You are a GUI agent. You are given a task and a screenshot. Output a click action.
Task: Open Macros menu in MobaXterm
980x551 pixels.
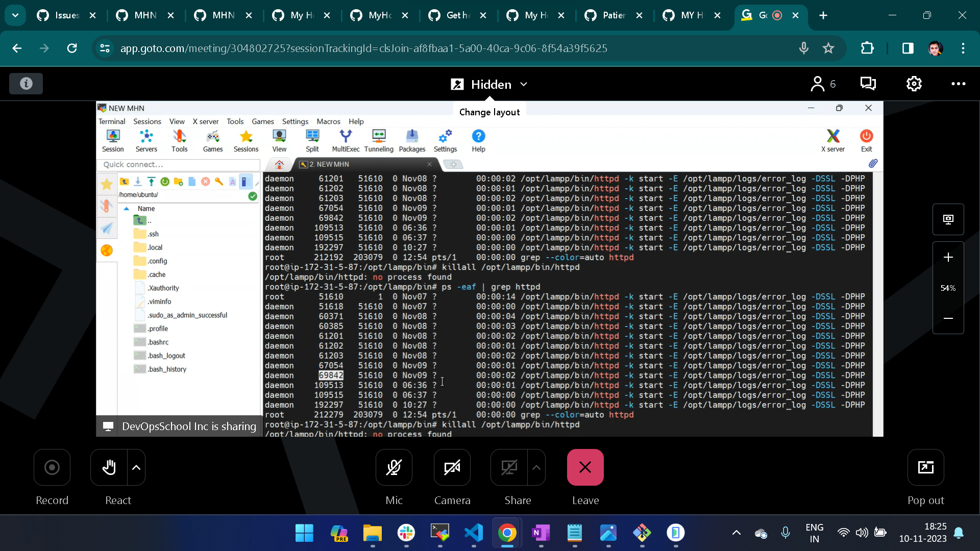(x=328, y=121)
